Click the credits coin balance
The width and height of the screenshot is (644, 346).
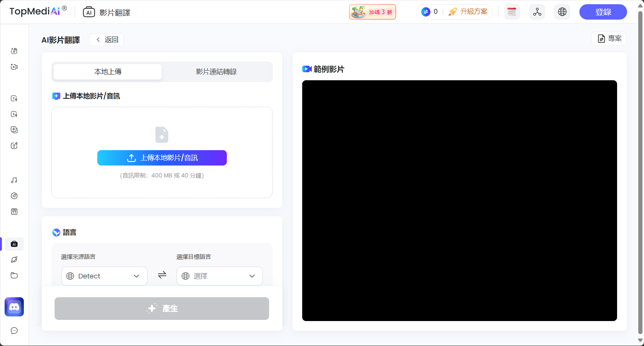[x=429, y=12]
